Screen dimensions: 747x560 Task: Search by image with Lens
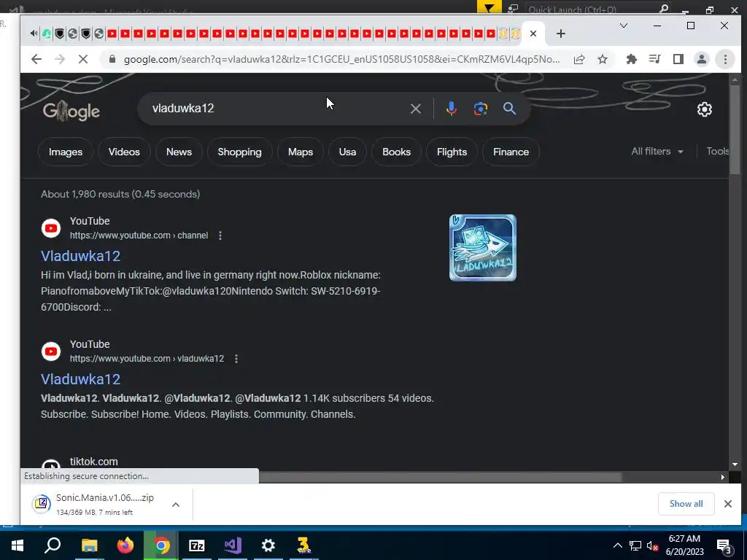(x=481, y=109)
